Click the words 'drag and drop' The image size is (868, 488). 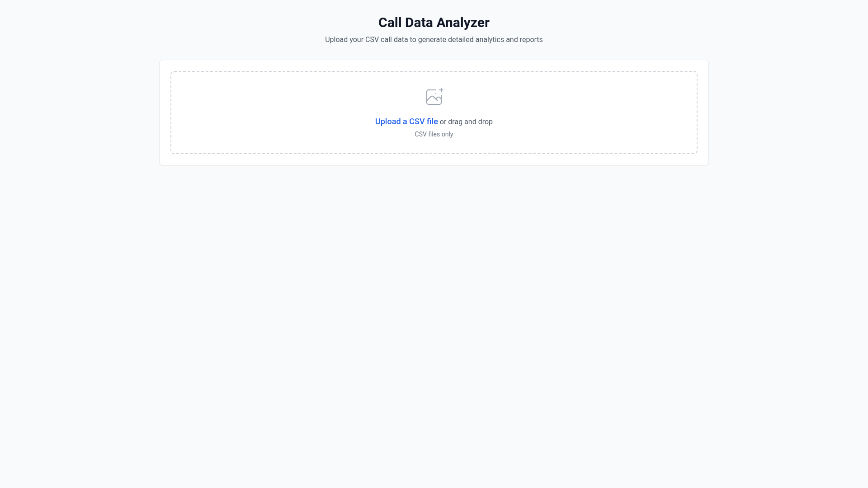coord(470,122)
